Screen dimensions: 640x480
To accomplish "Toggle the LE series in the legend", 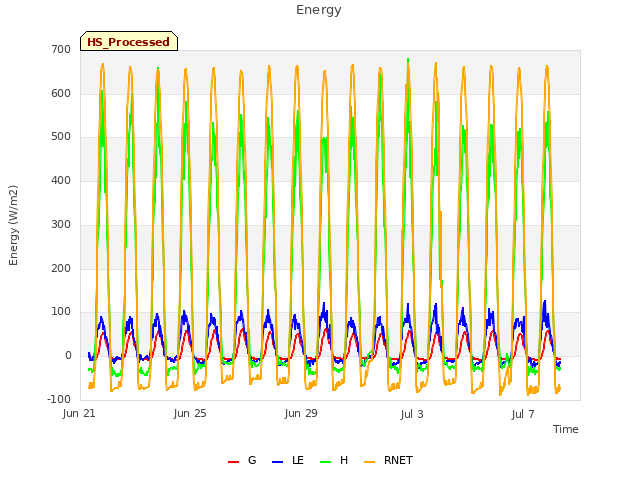I will [287, 460].
